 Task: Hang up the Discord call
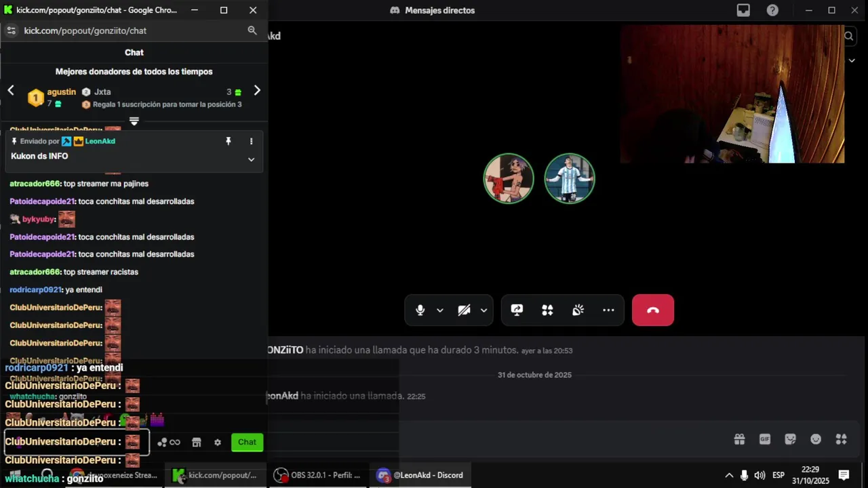click(653, 310)
